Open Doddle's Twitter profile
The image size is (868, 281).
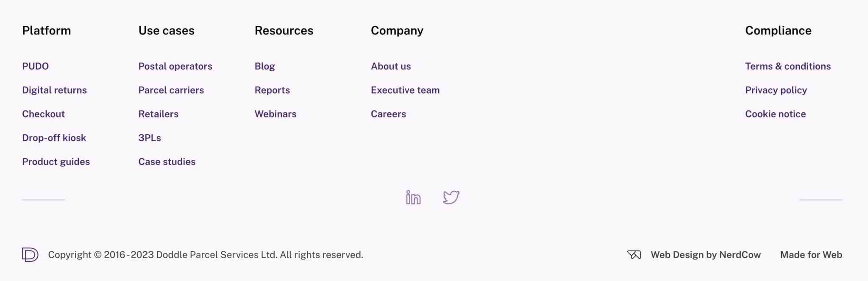451,197
